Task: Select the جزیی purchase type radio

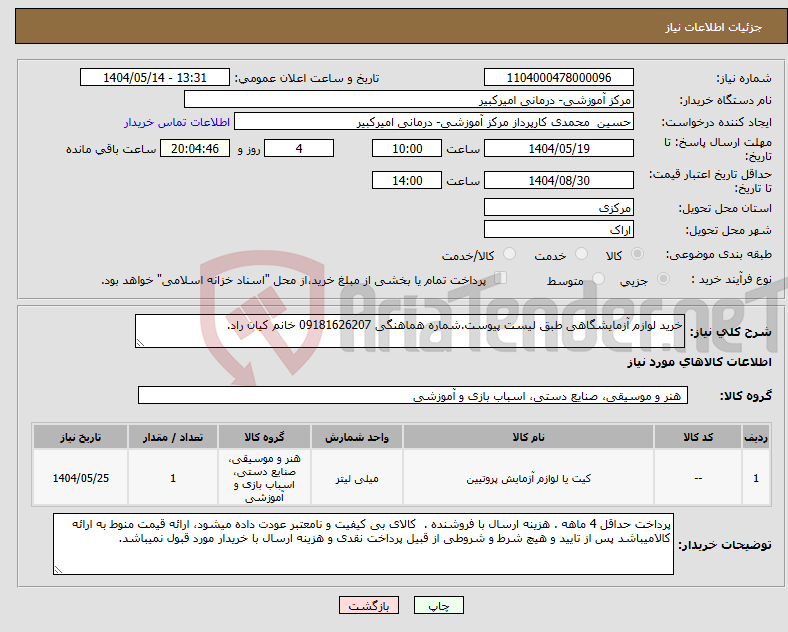Action: pos(663,278)
